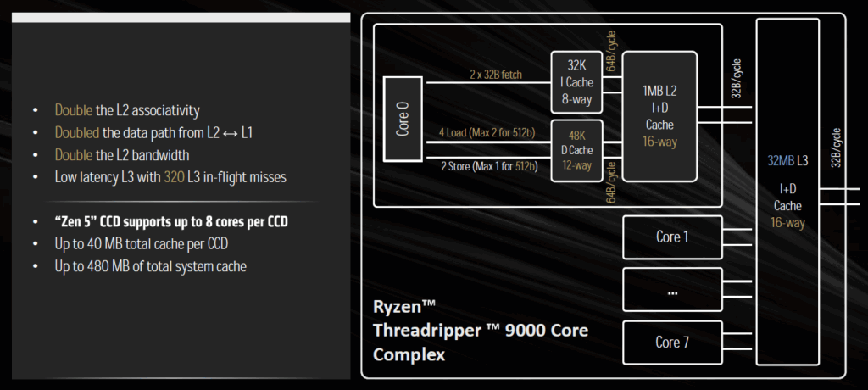Click the bold 'Zen 5 CCD supports up to 8 cores' line
The image size is (868, 390).
(171, 221)
